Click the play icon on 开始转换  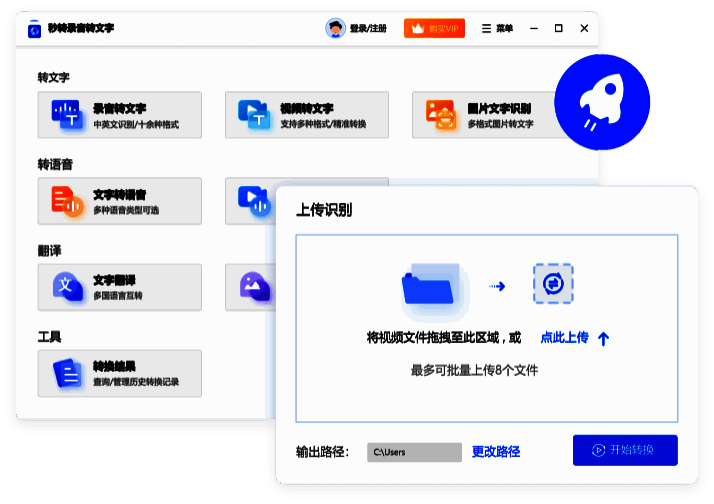598,450
